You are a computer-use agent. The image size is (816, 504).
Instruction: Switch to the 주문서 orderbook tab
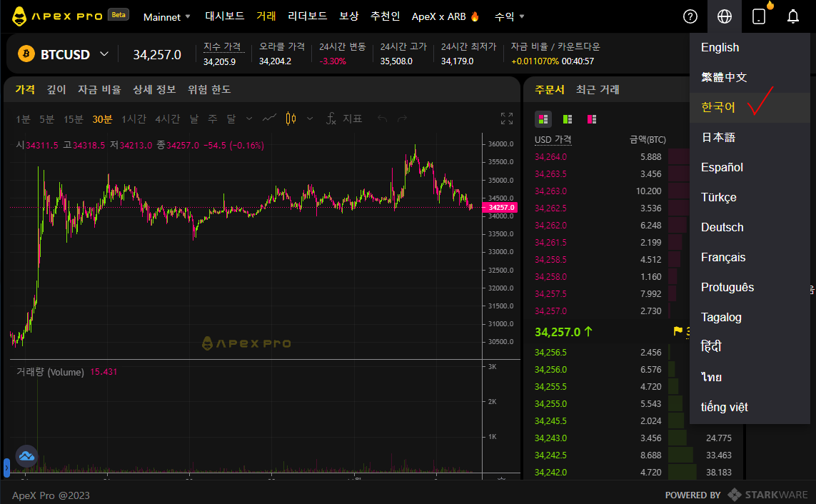pos(550,89)
